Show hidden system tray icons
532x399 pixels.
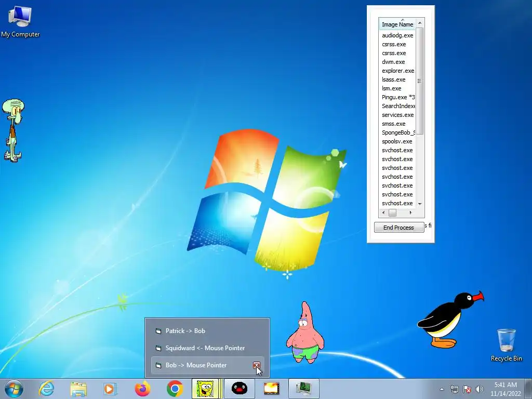tap(442, 389)
